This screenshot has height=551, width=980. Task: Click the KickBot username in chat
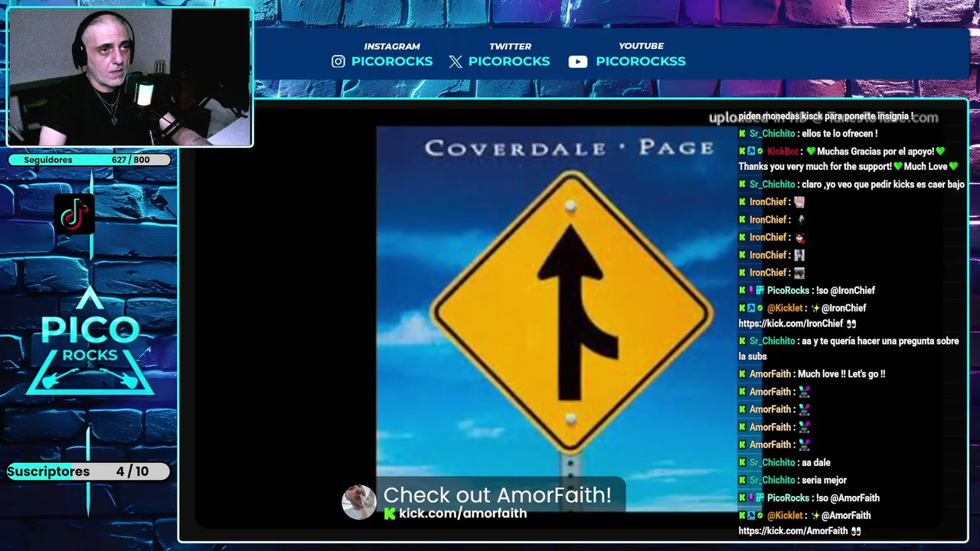[782, 152]
